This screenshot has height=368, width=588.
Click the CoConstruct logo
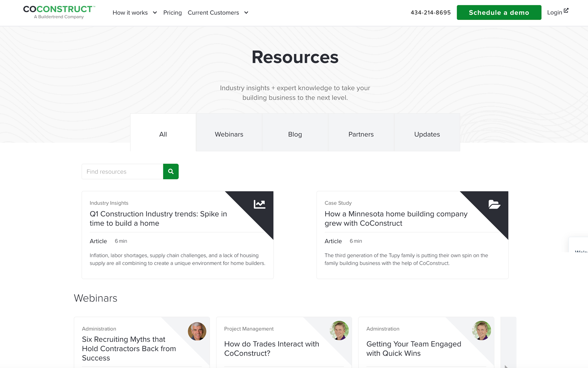[x=59, y=12]
